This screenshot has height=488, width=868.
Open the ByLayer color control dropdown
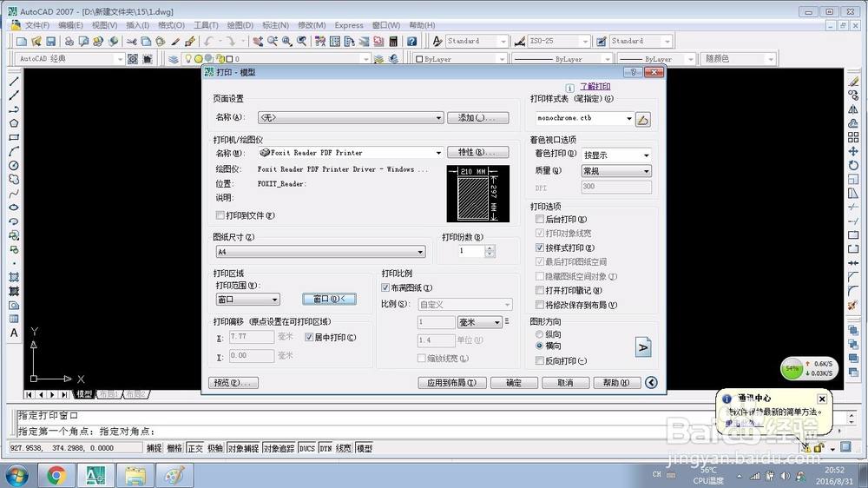[461, 59]
